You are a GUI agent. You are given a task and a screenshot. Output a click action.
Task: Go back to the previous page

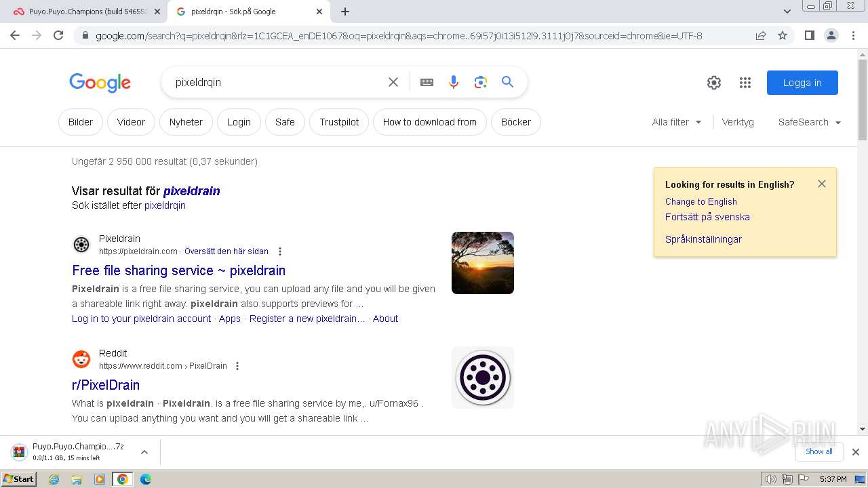click(15, 35)
